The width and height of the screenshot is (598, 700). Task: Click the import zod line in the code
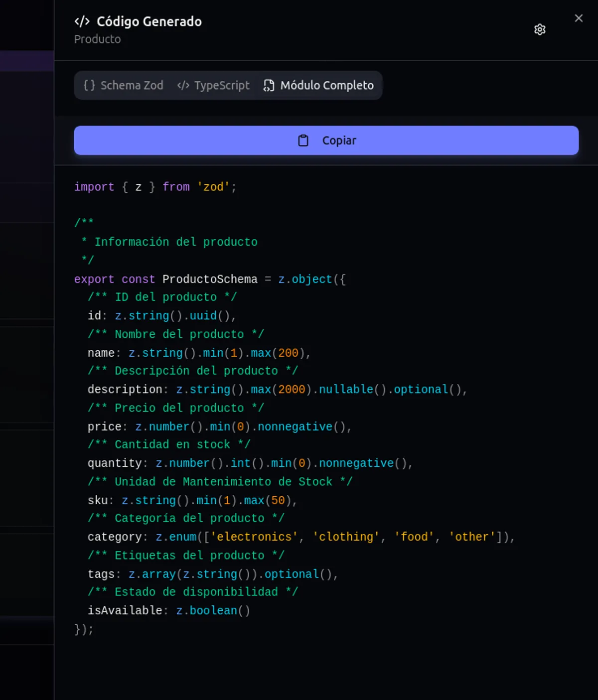(x=155, y=187)
